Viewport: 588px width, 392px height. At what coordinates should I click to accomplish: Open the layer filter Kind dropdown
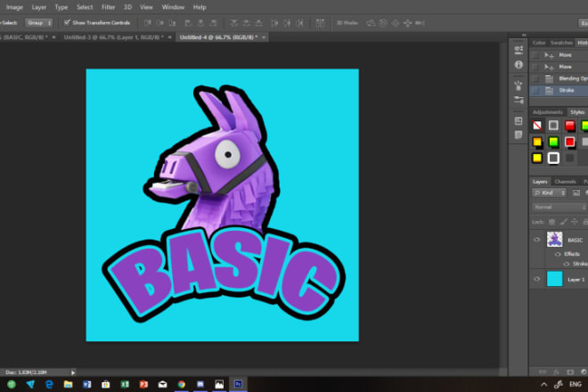pyautogui.click(x=549, y=192)
